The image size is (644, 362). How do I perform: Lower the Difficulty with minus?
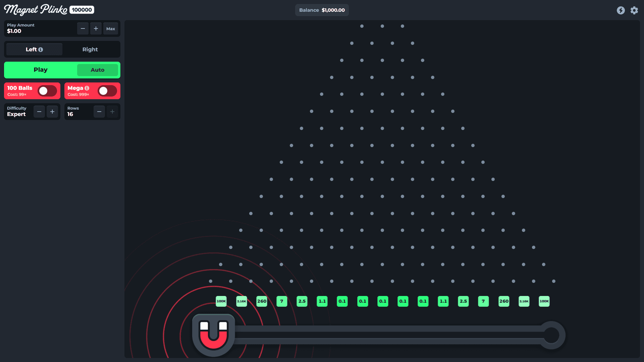pyautogui.click(x=39, y=112)
